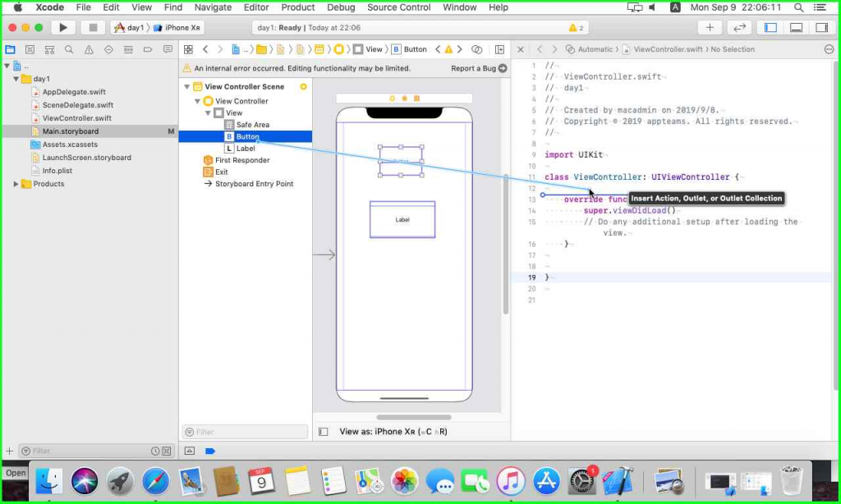Choose the iPhone XR run destination
Viewport: 841px width, 504px height.
point(177,27)
